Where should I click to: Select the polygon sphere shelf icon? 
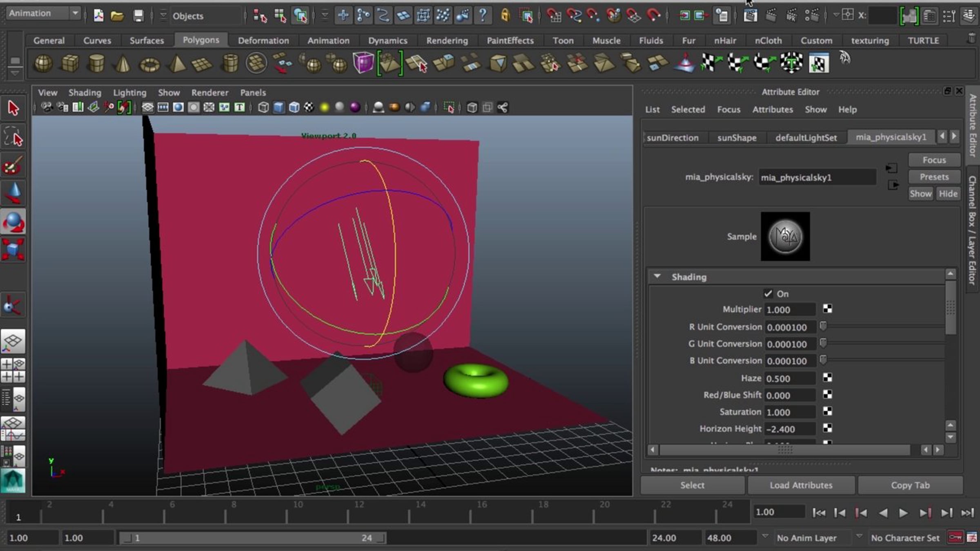pos(43,64)
